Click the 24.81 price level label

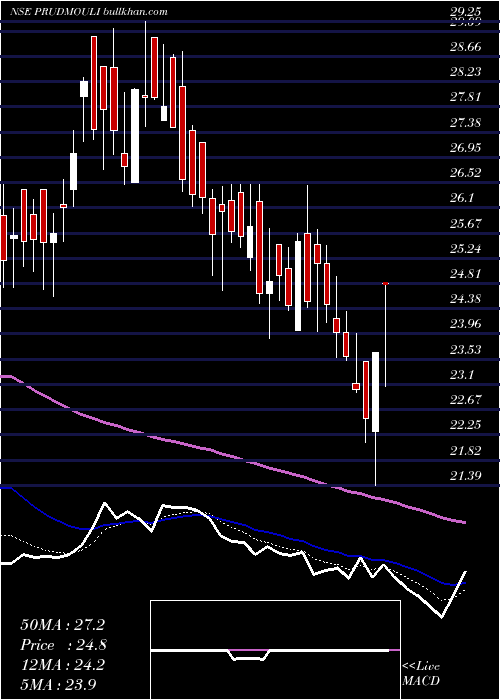point(465,273)
